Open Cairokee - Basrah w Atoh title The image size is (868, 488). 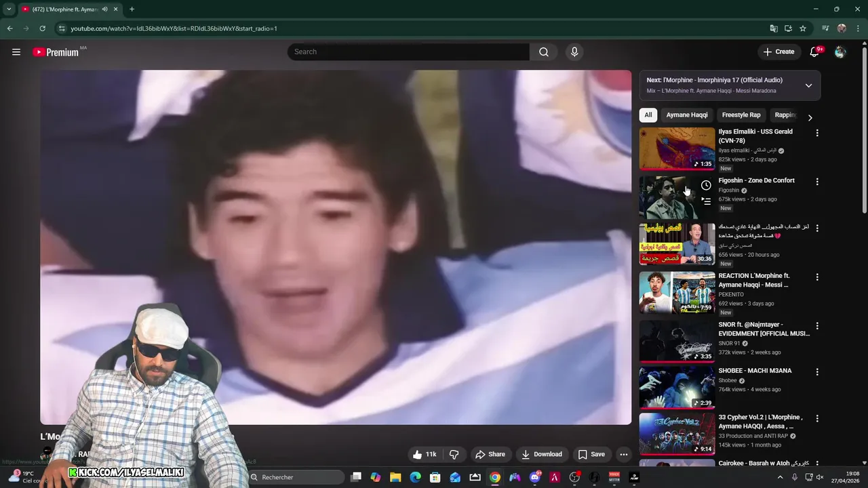point(764,464)
